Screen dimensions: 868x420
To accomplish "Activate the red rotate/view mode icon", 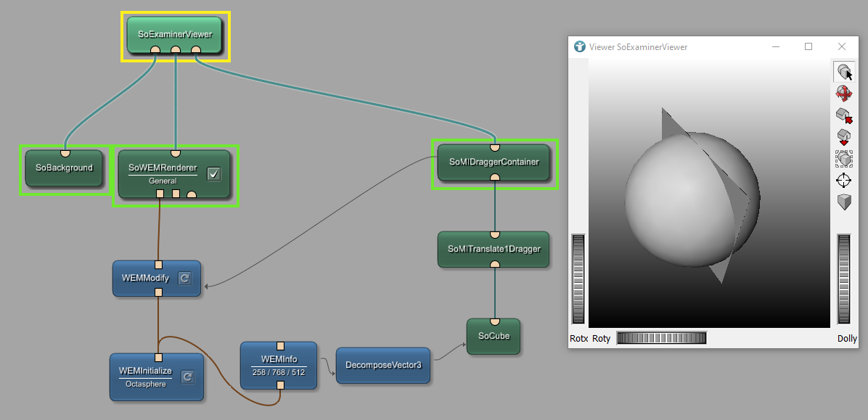I will tap(844, 94).
